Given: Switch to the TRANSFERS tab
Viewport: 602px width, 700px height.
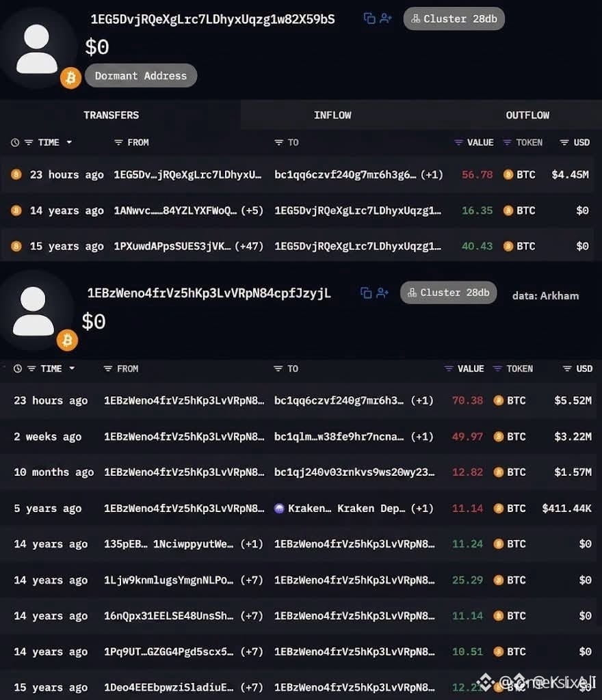Looking at the screenshot, I should [112, 115].
